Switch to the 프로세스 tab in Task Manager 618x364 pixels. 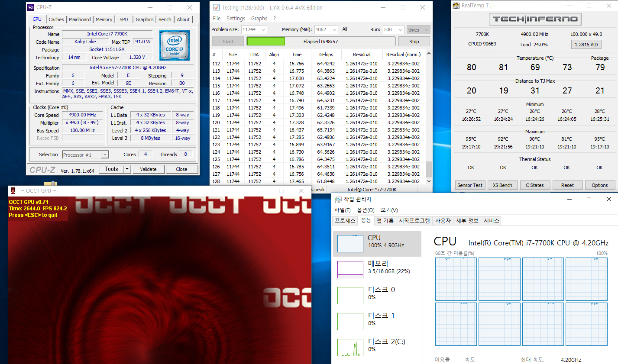tap(345, 221)
